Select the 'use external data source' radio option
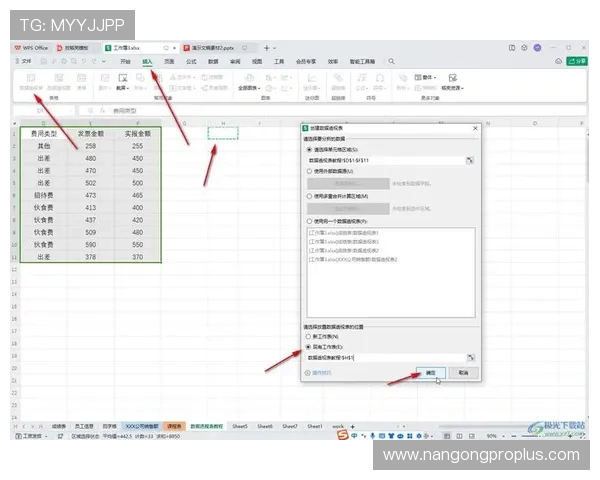 tap(309, 171)
